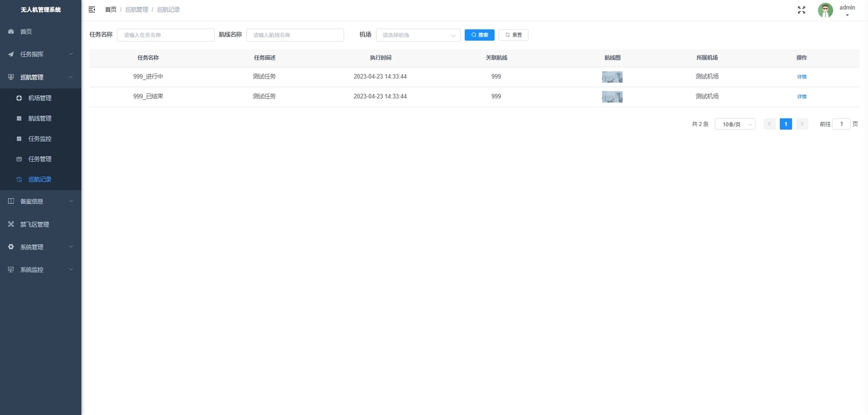Expand the 系统监控 menu chevron
This screenshot has width=868, height=415.
coord(71,269)
